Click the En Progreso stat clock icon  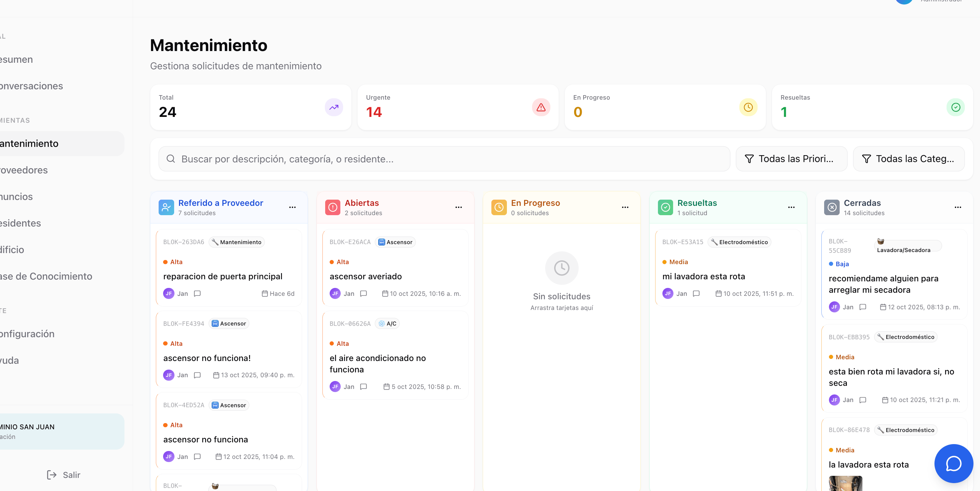[x=748, y=108]
